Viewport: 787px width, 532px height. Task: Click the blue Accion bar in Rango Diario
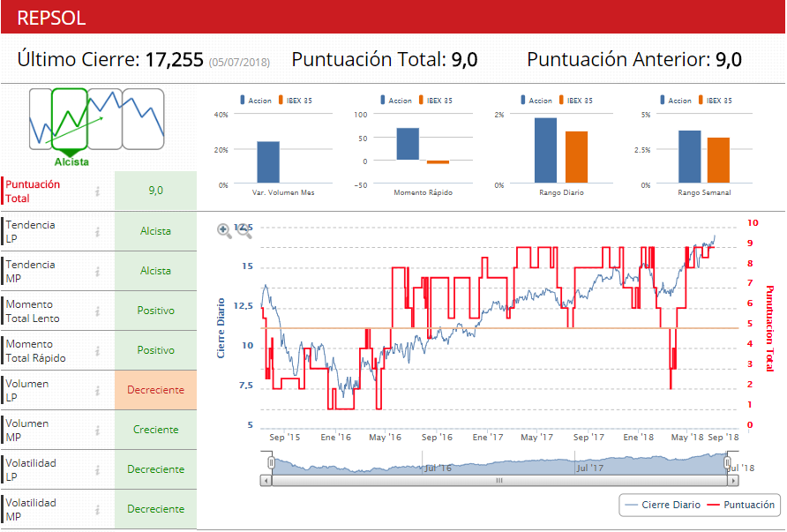click(545, 151)
